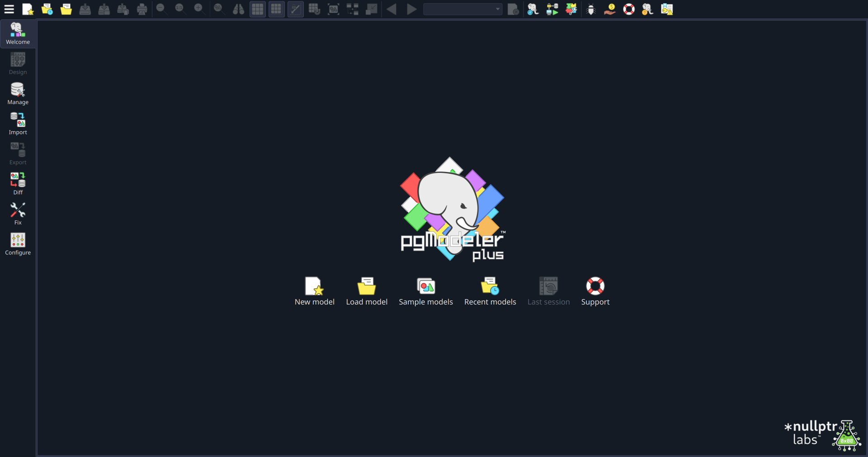Image resolution: width=868 pixels, height=457 pixels.
Task: Open plugin settings via puzzle-wrench icon
Action: pos(571,9)
